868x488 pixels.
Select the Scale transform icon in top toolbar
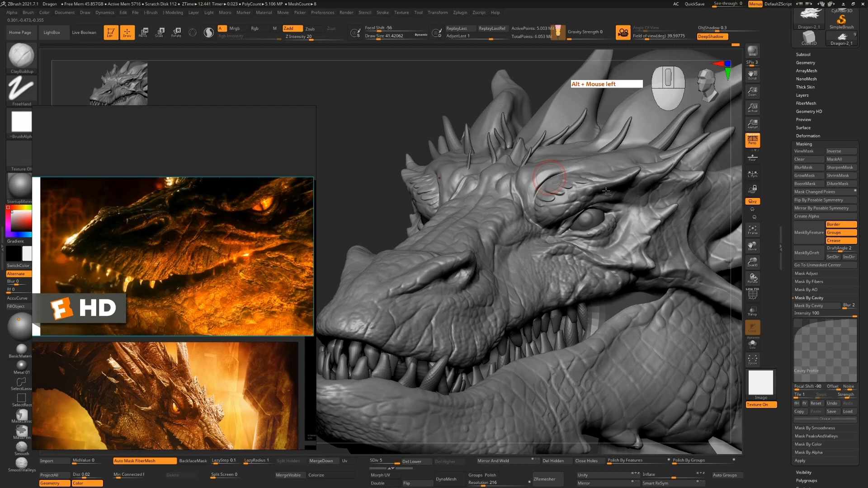pos(160,32)
